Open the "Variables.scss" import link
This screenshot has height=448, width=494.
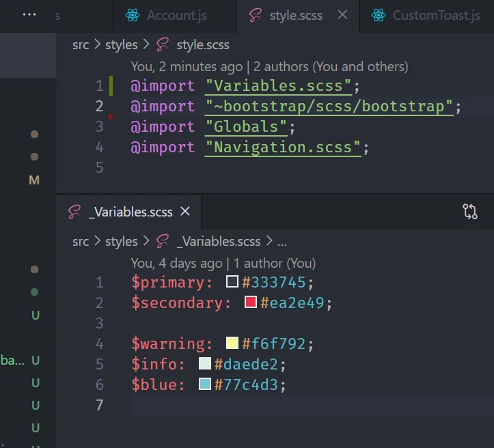(278, 86)
